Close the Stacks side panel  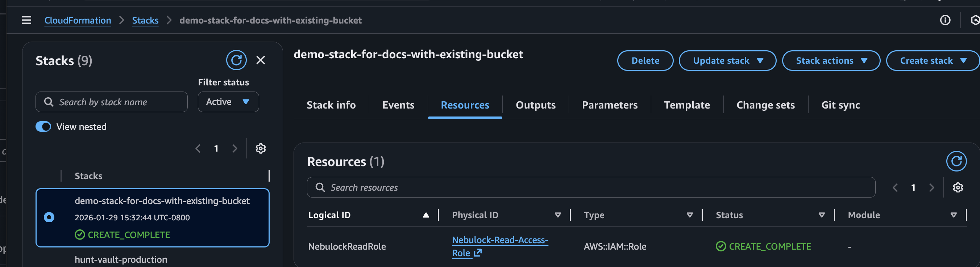[261, 60]
